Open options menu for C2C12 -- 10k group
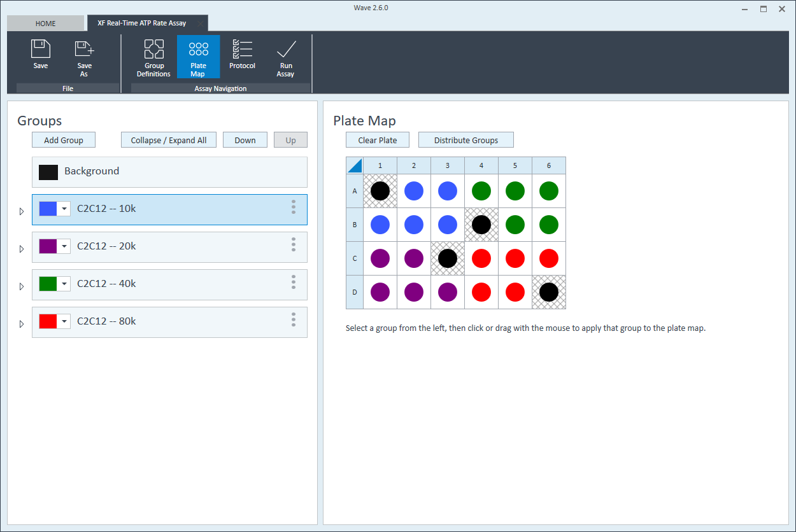The height and width of the screenshot is (532, 796). pyautogui.click(x=294, y=207)
